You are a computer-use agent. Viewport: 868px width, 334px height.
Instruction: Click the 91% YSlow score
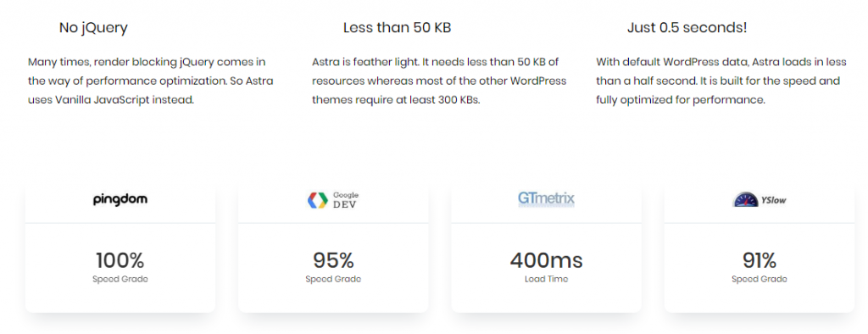click(759, 259)
